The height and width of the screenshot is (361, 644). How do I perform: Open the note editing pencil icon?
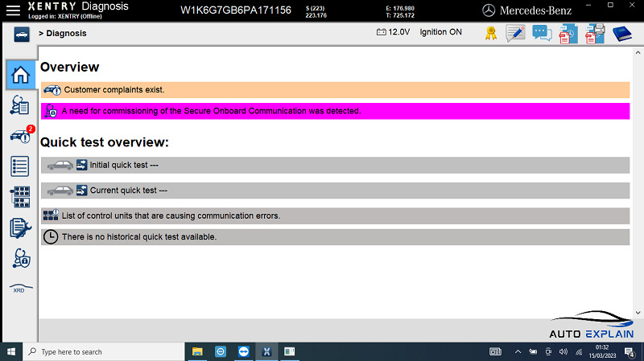click(515, 33)
